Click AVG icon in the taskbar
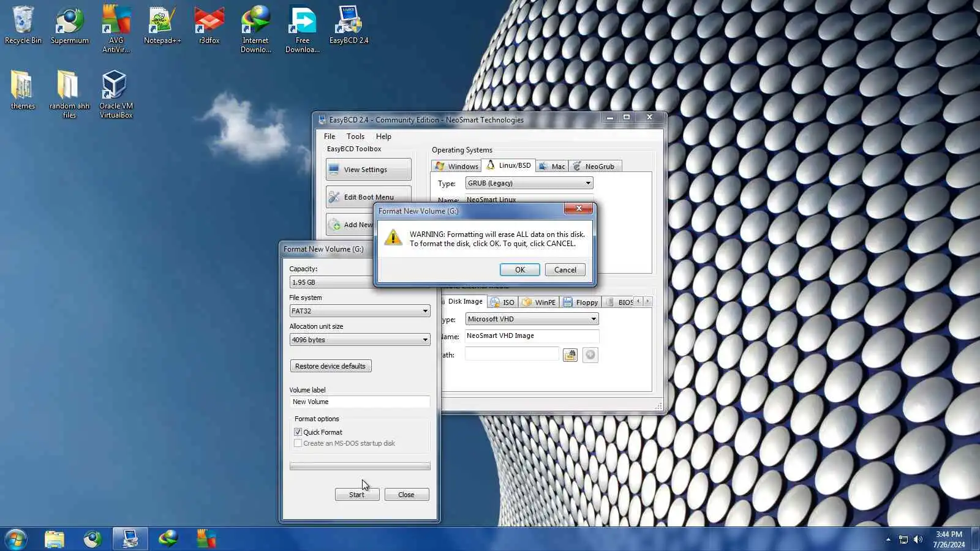This screenshot has height=551, width=980. 206,539
